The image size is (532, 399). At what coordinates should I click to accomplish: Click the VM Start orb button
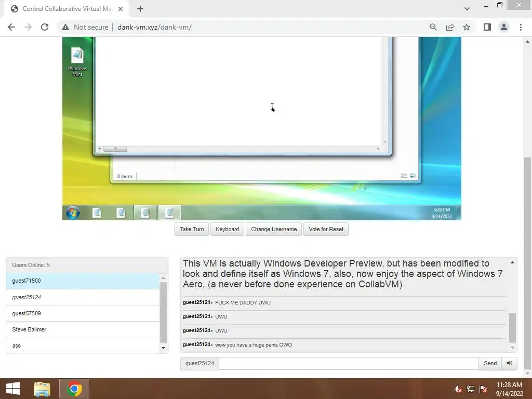pos(73,212)
